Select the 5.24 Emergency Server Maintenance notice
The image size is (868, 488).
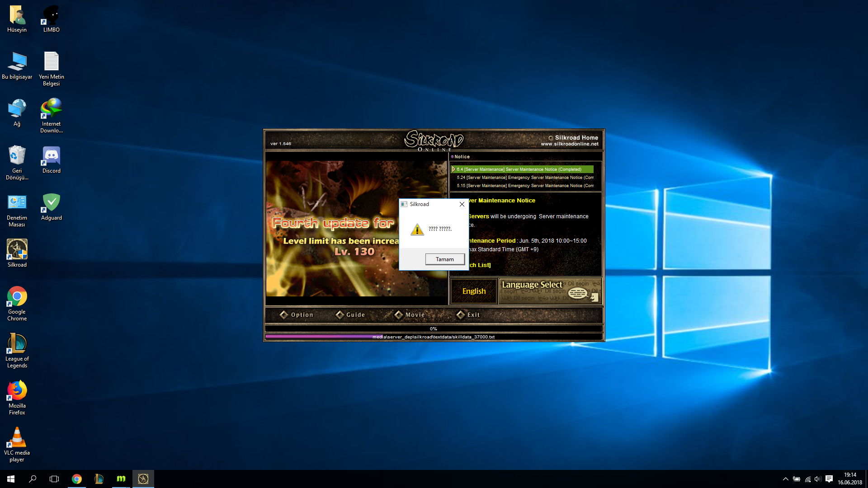[x=525, y=178]
